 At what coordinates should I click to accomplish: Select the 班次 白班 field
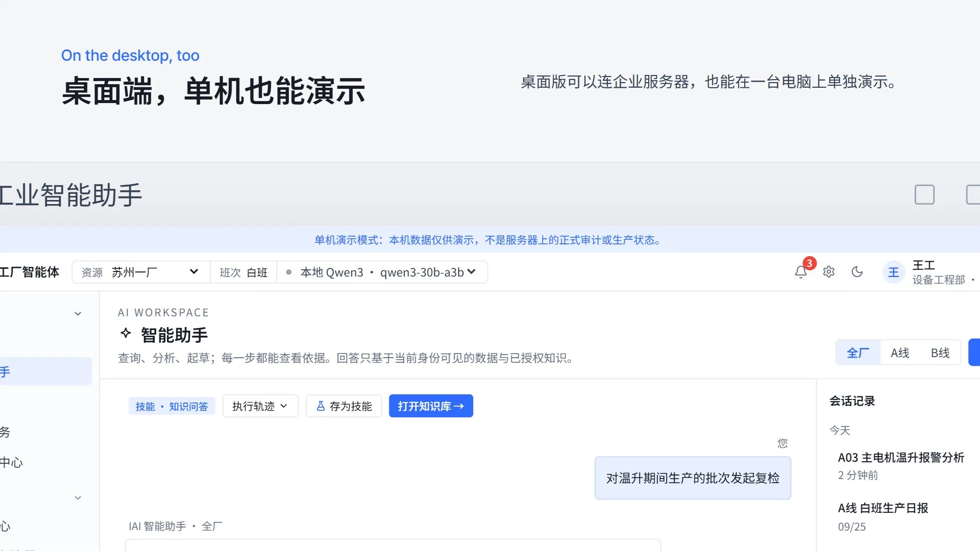pos(243,272)
